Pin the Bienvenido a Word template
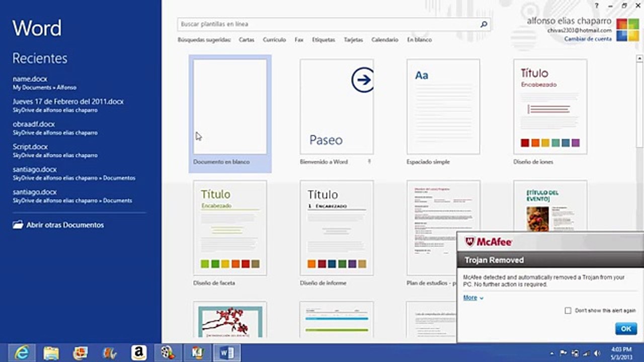Screen dimensions: 644x362 click(x=369, y=161)
